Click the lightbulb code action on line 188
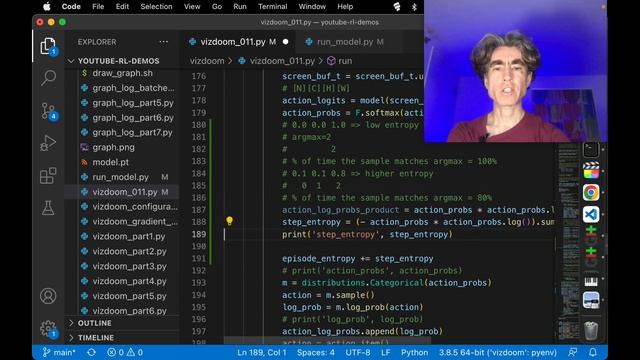 [x=229, y=221]
